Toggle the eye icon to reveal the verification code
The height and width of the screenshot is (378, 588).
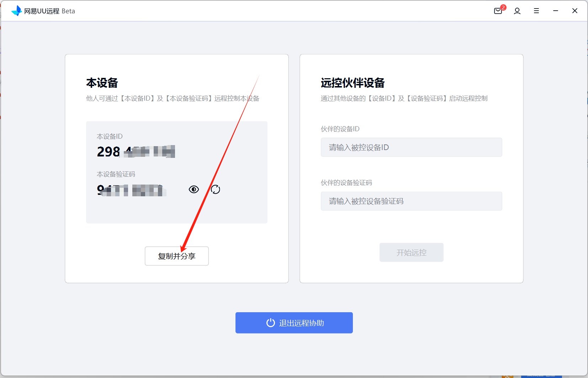[x=194, y=190]
